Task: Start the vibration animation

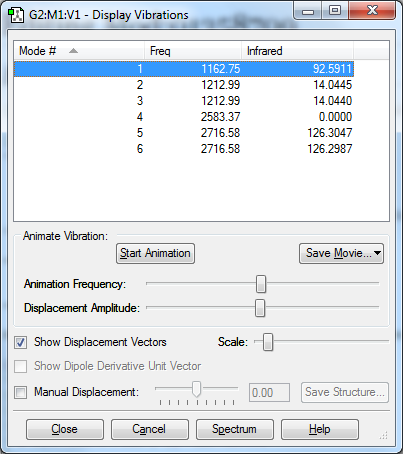Action: (x=155, y=253)
